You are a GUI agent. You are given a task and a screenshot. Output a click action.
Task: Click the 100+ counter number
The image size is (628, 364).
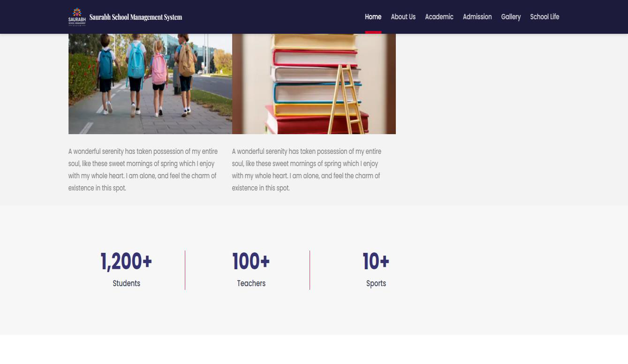coord(251,261)
